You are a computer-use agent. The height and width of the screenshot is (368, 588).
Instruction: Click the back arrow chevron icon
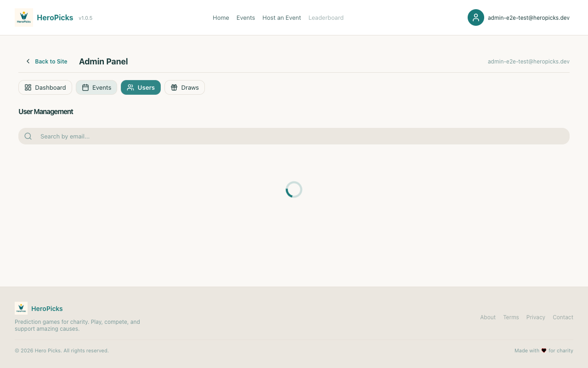click(28, 61)
